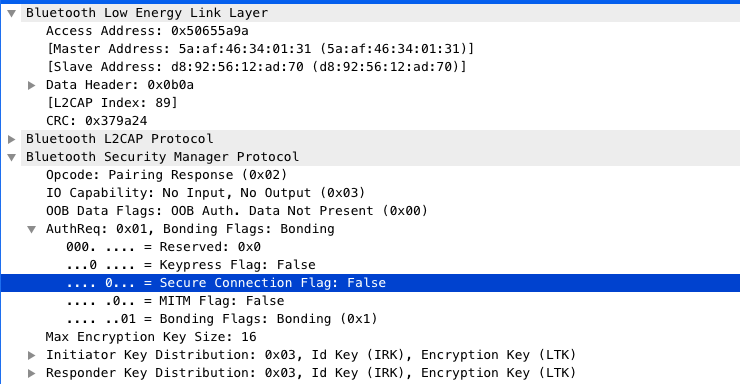Expand the Initiator Key Distribution field

[32, 355]
